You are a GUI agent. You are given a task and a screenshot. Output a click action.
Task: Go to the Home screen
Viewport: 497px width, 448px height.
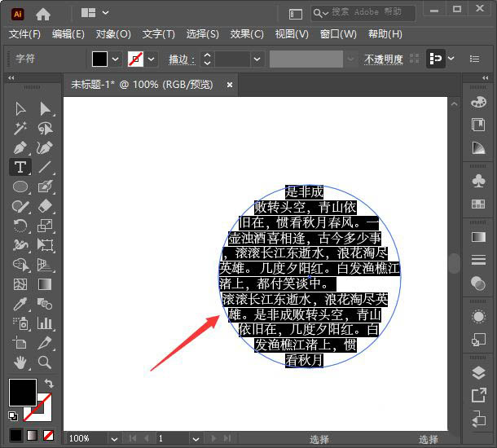(x=43, y=14)
